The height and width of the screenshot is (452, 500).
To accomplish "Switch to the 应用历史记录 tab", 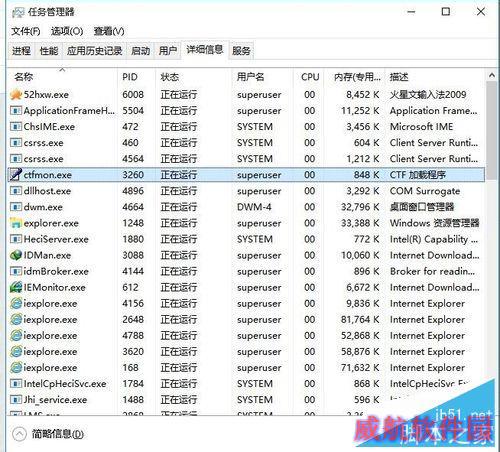I will coord(95,51).
